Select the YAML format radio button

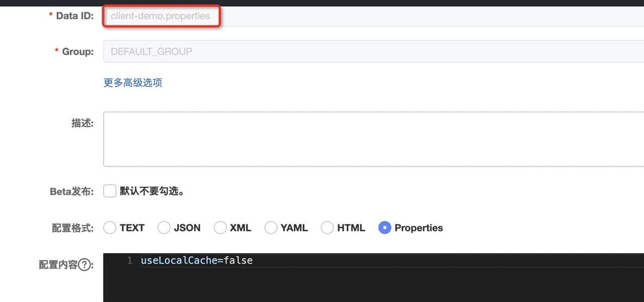click(x=271, y=228)
